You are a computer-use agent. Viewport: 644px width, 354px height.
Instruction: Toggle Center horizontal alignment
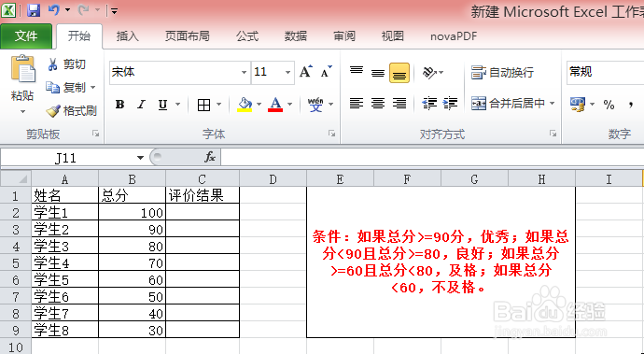coord(378,103)
